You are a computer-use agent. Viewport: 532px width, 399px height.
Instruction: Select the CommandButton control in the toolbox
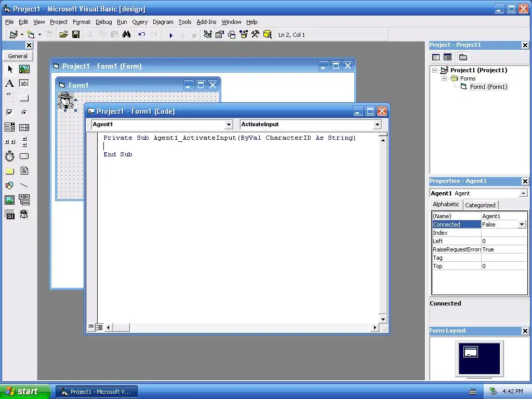(24, 98)
